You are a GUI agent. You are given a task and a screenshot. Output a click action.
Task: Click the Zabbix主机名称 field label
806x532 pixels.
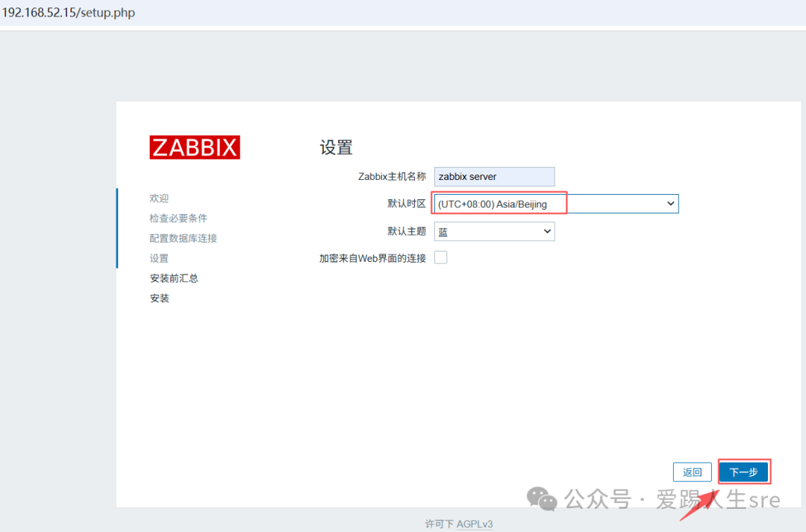[392, 177]
